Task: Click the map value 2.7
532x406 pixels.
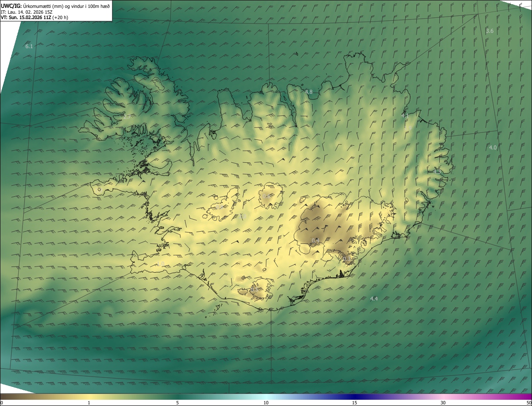Action: point(127,117)
